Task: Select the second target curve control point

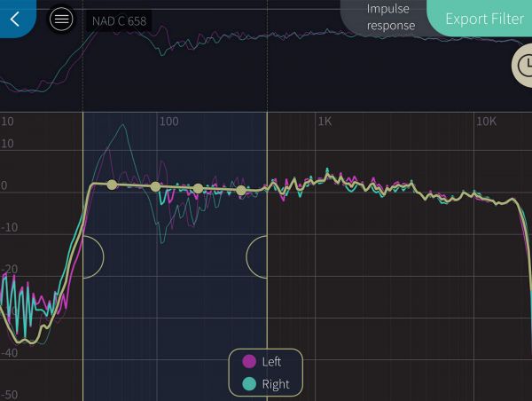Action: pyautogui.click(x=155, y=186)
